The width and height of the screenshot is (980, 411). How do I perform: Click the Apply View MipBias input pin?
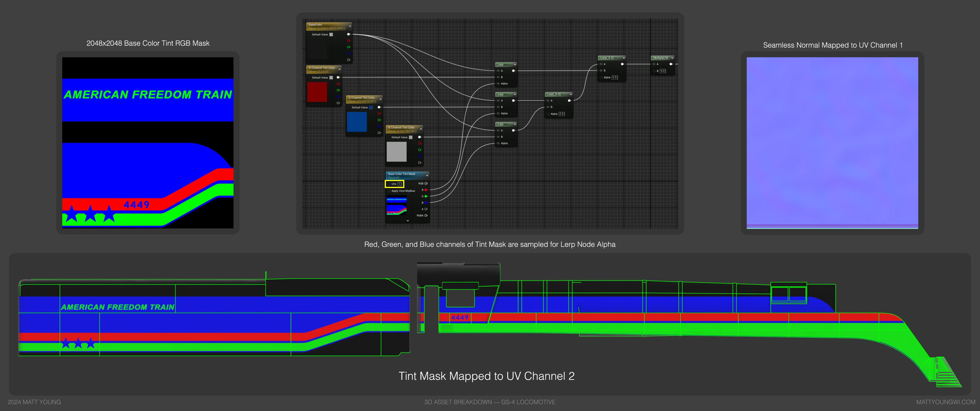[389, 191]
